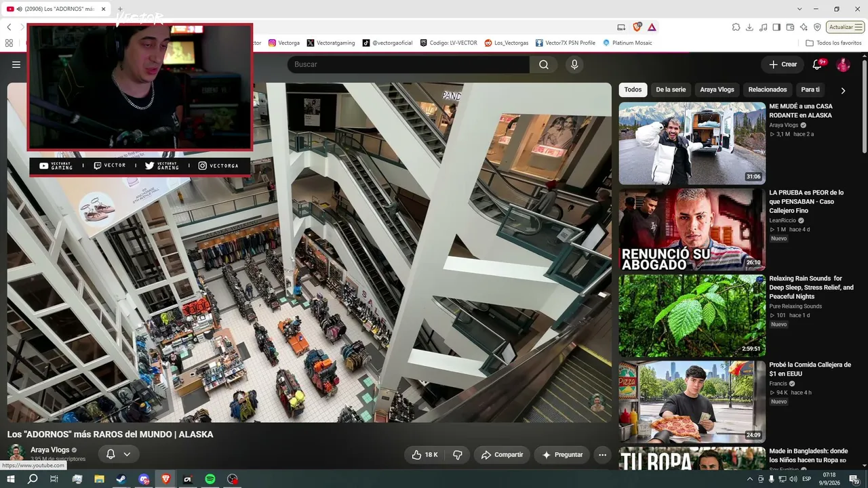868x488 pixels.
Task: Show browser downloads
Action: (749, 27)
